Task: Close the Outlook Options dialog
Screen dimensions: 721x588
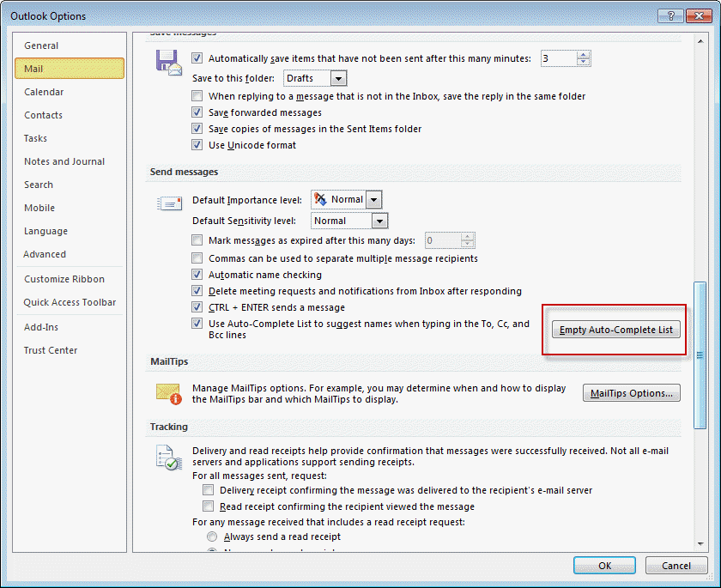Action: (x=699, y=16)
